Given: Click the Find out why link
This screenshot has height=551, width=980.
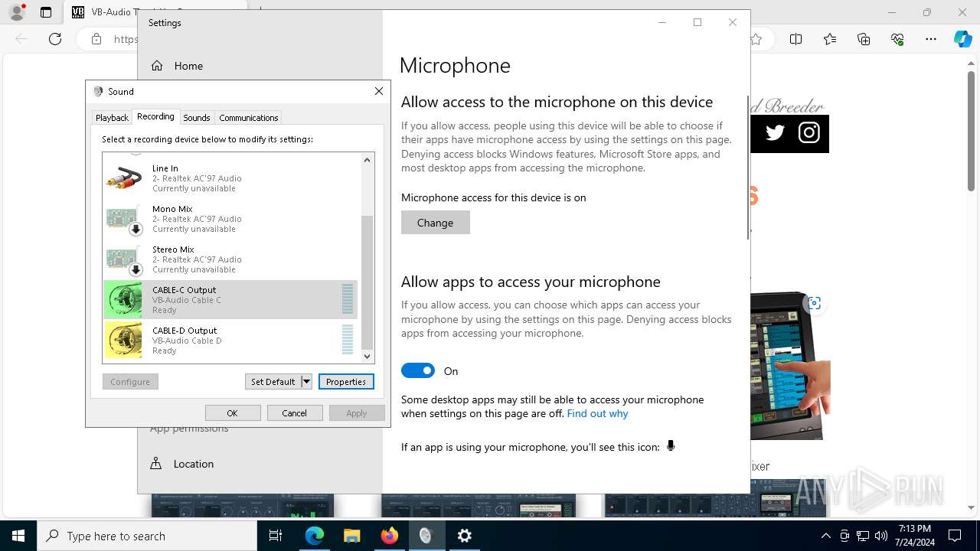Looking at the screenshot, I should (x=597, y=413).
